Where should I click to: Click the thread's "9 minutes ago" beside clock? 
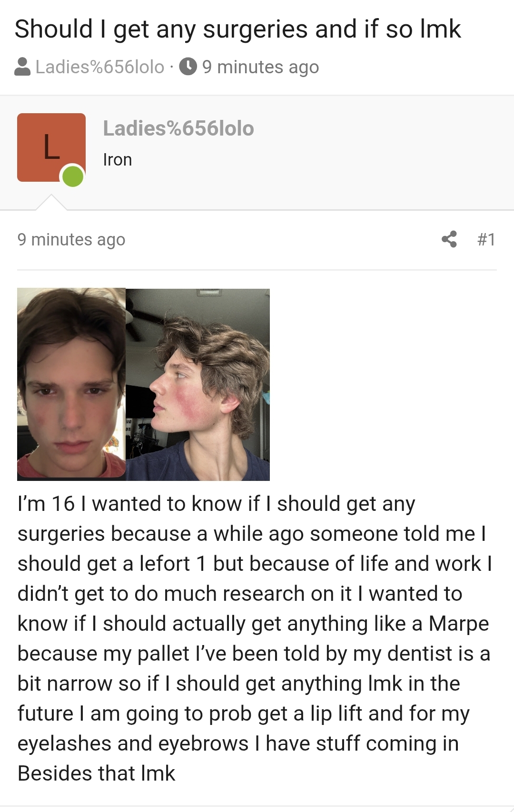tap(260, 67)
